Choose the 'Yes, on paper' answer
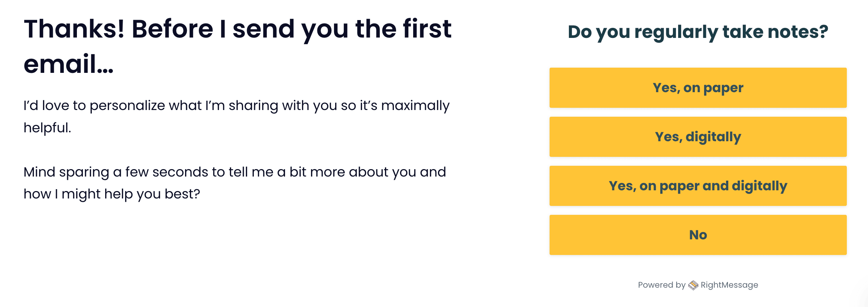868x307 pixels. tap(698, 88)
